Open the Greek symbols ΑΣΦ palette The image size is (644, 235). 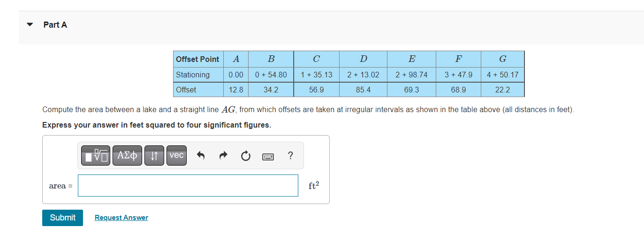[127, 155]
